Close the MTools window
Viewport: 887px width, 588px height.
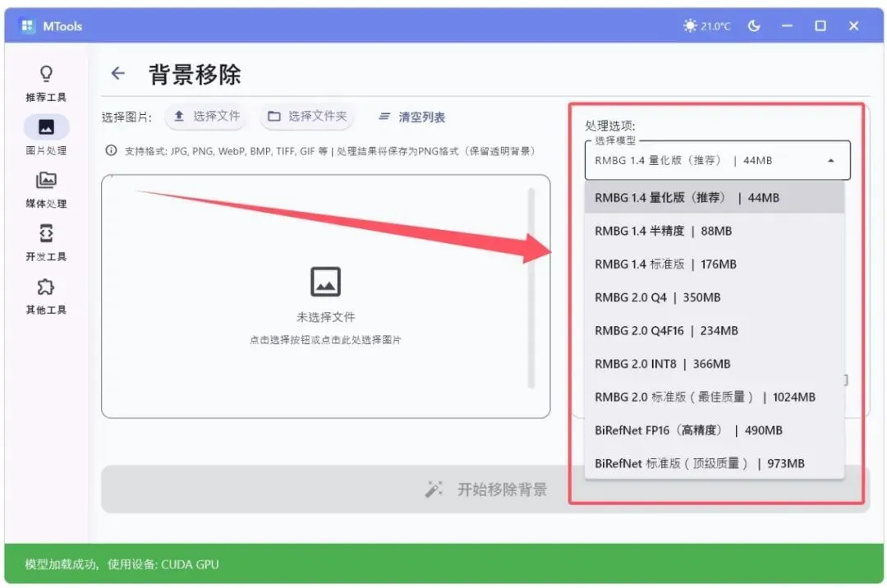click(x=853, y=26)
